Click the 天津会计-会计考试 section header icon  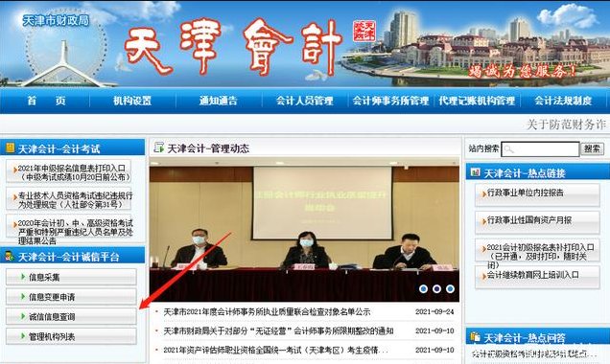10,148
